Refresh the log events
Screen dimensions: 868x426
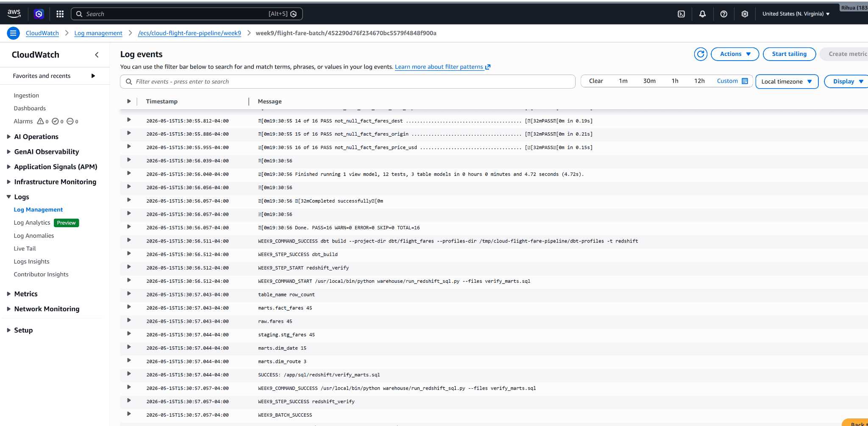click(x=701, y=54)
